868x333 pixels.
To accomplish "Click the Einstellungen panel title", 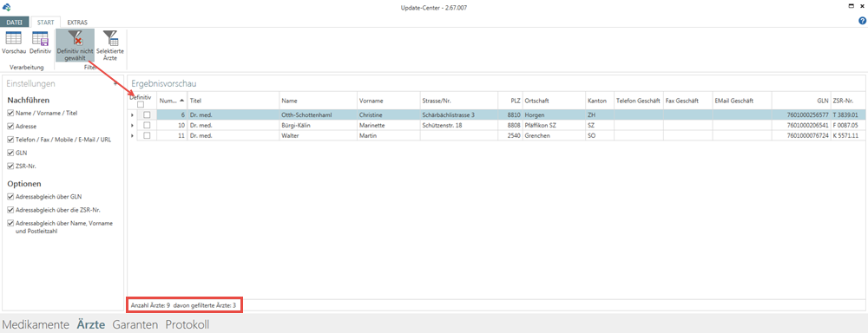I will 30,83.
